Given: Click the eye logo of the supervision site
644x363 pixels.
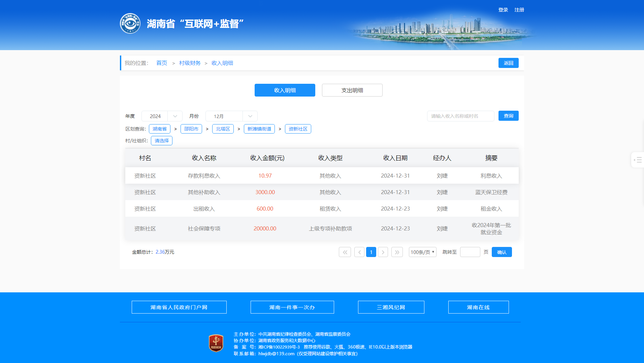Looking at the screenshot, I should click(130, 24).
